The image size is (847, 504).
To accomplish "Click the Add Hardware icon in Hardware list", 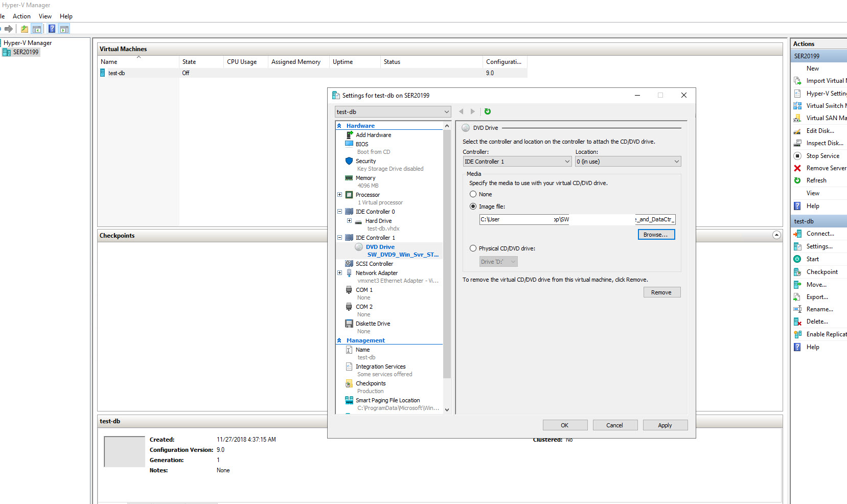I will coord(350,135).
